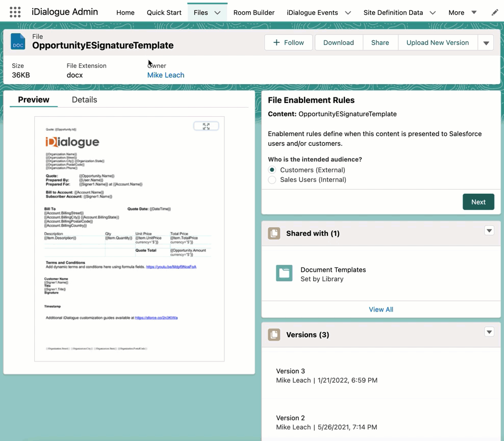The image size is (504, 441).
Task: Open the iDialogue Events dropdown chevron
Action: pyautogui.click(x=348, y=13)
